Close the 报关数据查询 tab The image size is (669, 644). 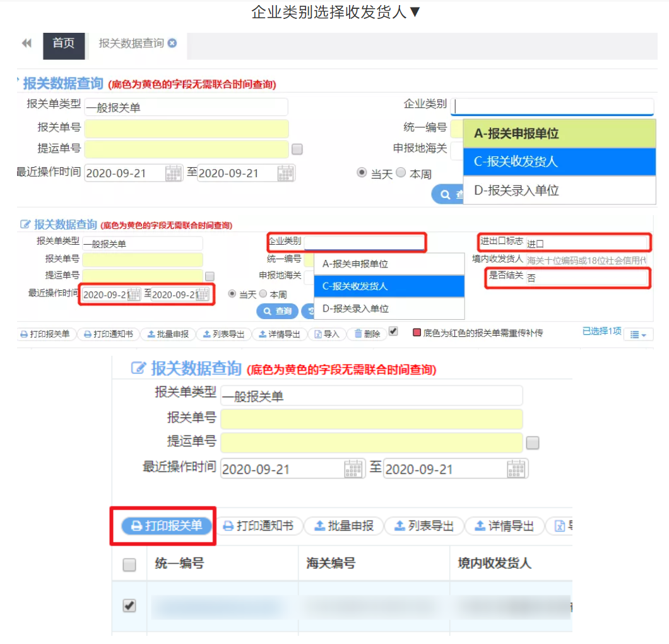pyautogui.click(x=172, y=43)
